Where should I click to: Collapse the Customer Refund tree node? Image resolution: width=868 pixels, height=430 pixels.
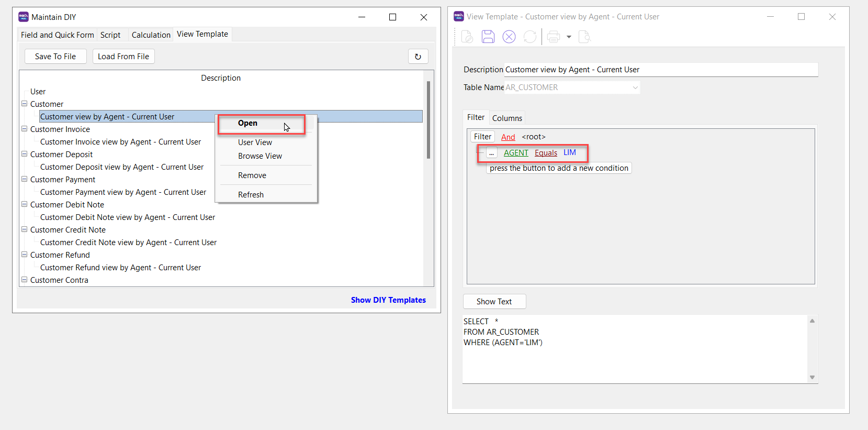pos(24,255)
